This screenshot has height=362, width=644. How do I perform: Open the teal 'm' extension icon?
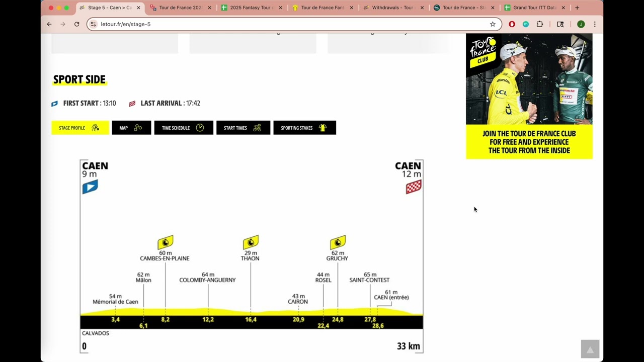[525, 24]
